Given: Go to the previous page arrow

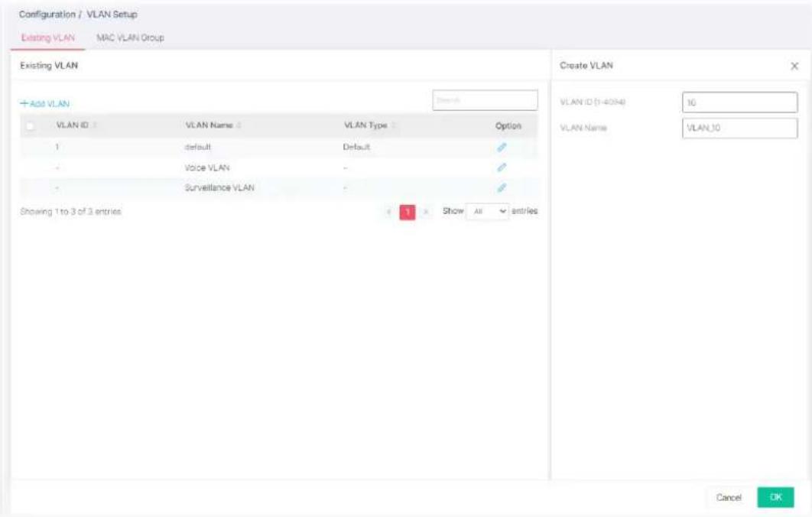Looking at the screenshot, I should 389,211.
